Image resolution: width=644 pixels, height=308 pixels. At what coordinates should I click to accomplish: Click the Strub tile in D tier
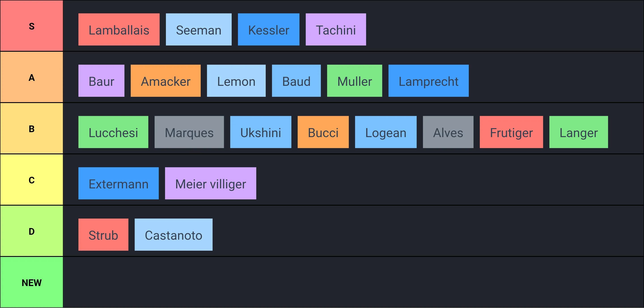(x=103, y=235)
